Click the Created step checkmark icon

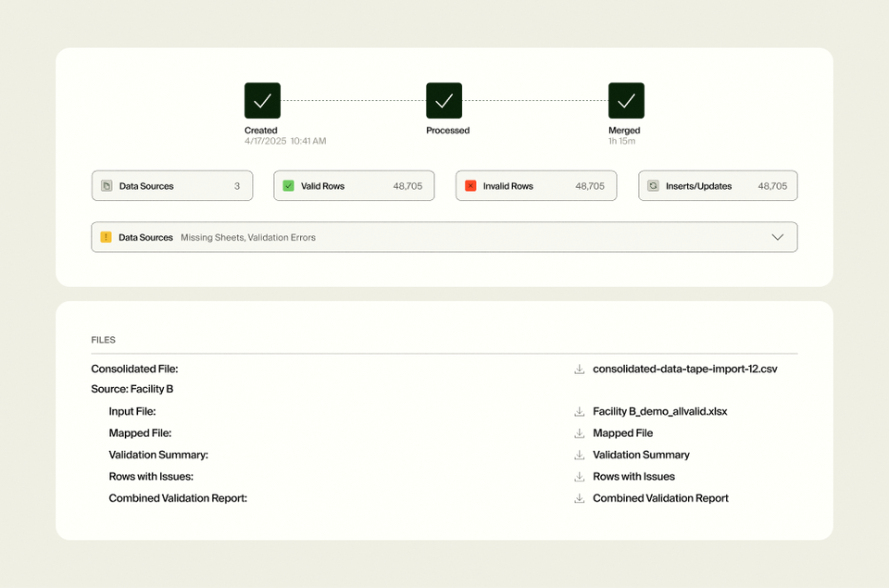point(262,100)
